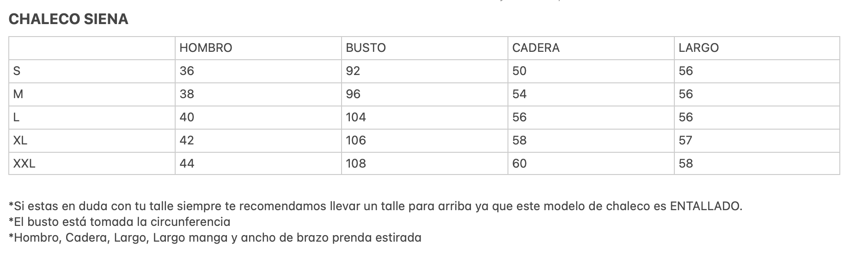This screenshot has width=868, height=262.
Task: Click the cadera value 60 cell
Action: tap(591, 163)
